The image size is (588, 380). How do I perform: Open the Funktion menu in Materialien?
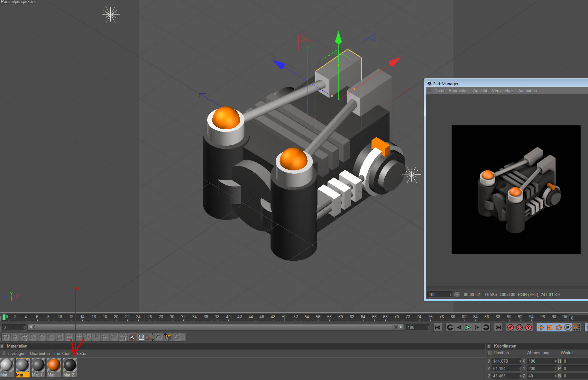click(62, 353)
